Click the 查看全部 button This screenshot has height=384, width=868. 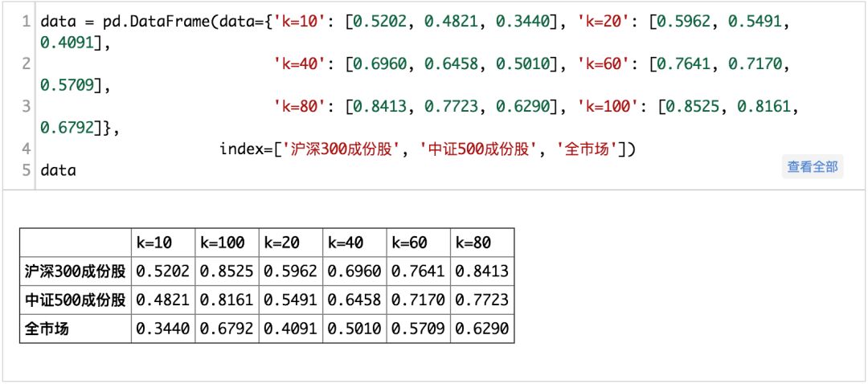point(812,167)
